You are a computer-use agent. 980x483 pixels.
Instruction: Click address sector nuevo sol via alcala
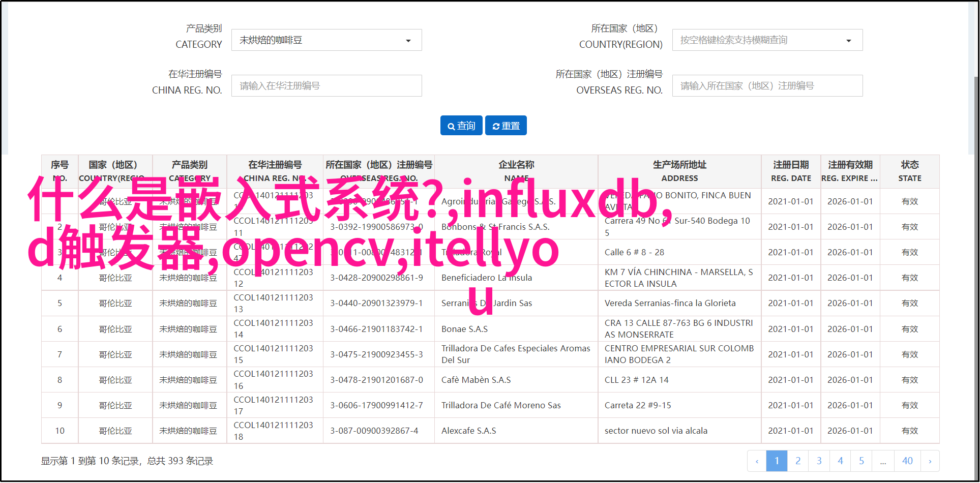coord(656,431)
